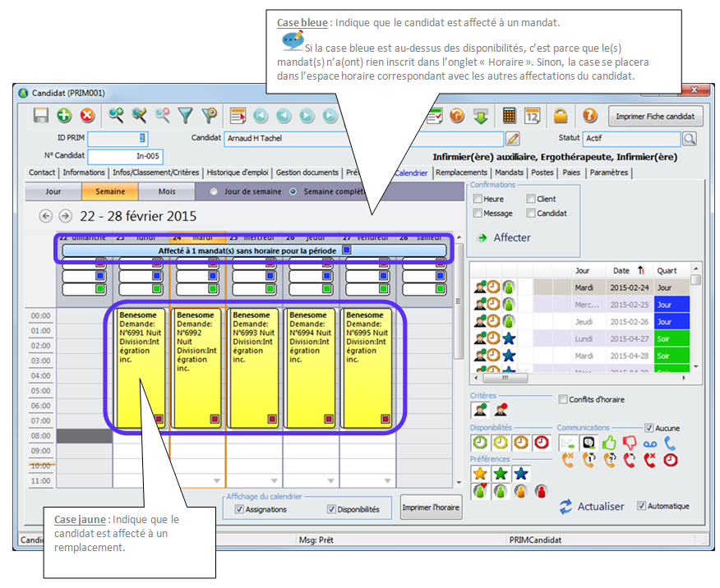Go to the next week arrow

[x=64, y=216]
